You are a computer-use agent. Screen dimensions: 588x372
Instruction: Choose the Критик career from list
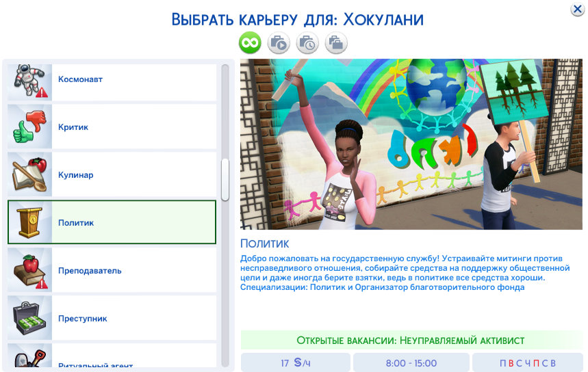(133, 127)
